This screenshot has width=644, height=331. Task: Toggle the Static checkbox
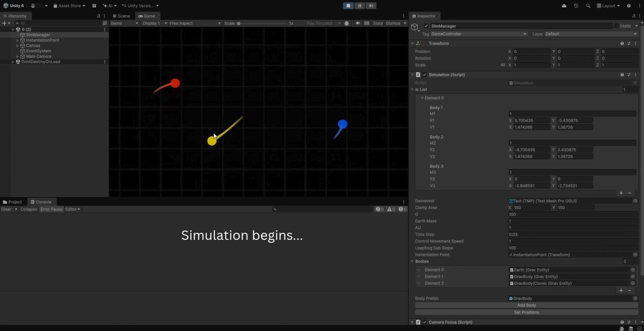coord(616,26)
